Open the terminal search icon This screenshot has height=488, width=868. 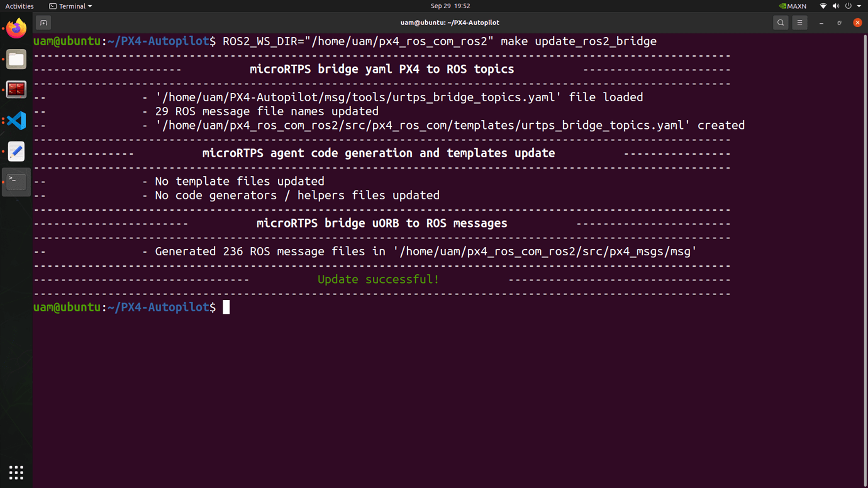780,22
